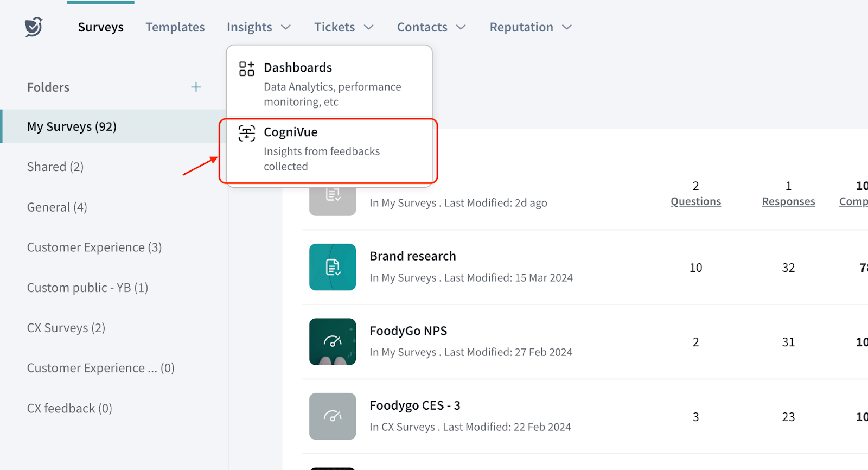868x470 pixels.
Task: Expand the Insights dropdown chevron
Action: click(x=286, y=27)
